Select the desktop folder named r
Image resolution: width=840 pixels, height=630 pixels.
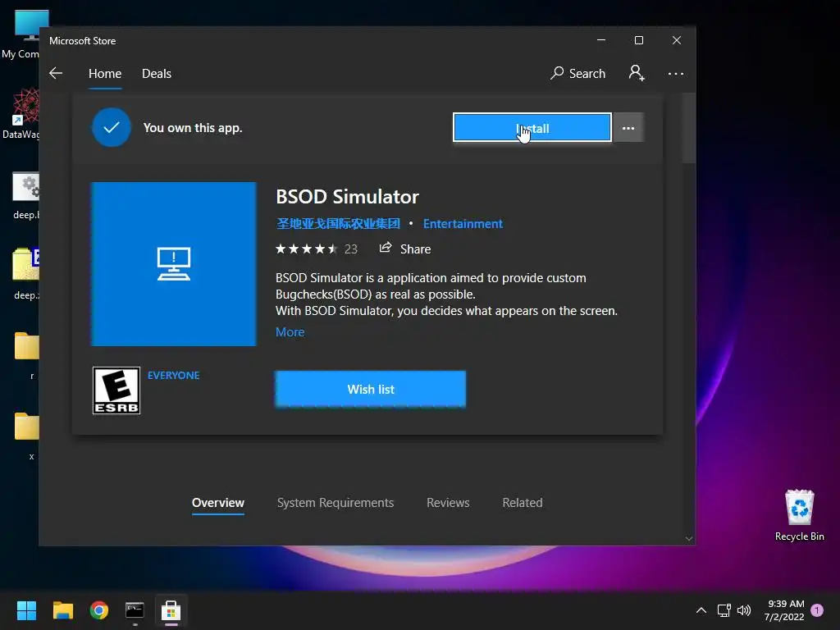coord(28,356)
